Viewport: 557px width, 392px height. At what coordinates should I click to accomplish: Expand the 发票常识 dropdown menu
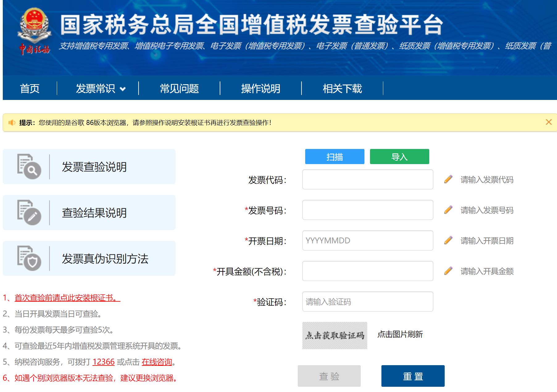101,89
